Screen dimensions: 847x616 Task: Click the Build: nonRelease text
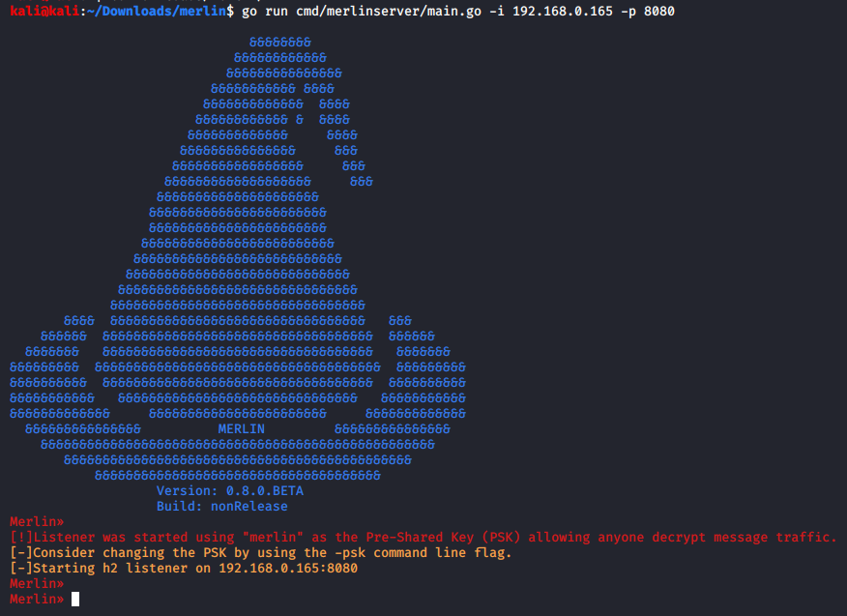[x=222, y=507]
